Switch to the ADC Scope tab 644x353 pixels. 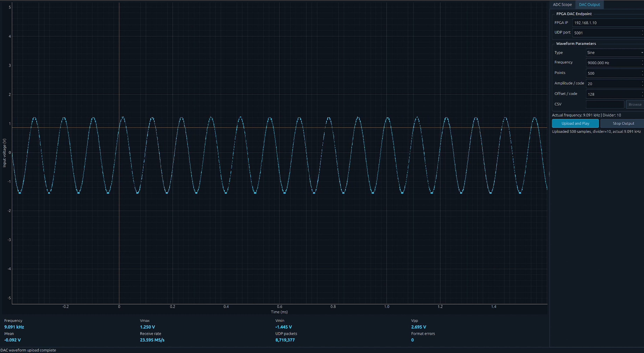(562, 5)
